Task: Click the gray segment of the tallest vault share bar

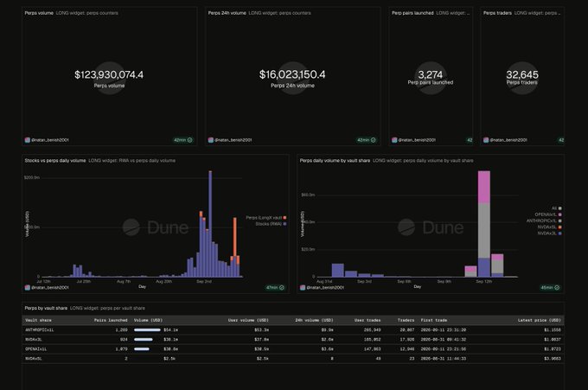Action: coord(484,231)
